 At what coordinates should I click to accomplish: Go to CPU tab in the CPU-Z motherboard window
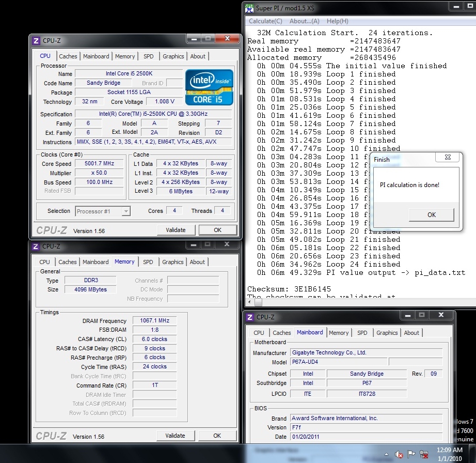coord(259,333)
